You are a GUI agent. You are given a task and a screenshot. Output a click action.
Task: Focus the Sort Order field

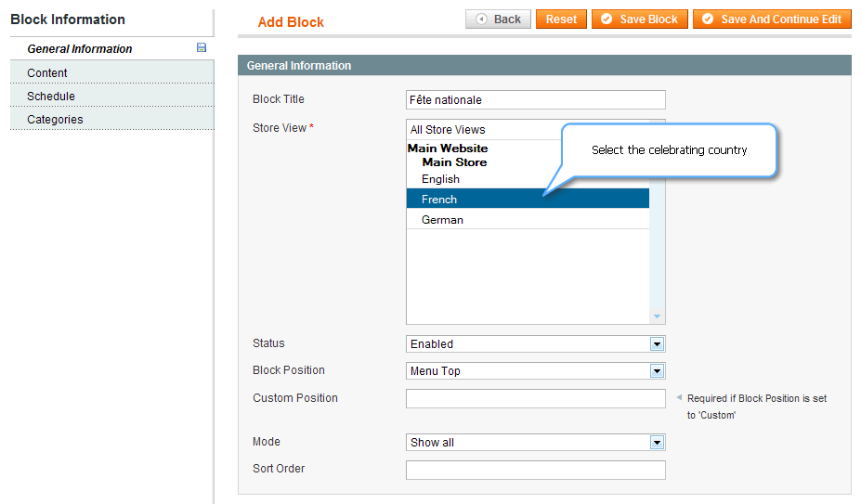535,470
